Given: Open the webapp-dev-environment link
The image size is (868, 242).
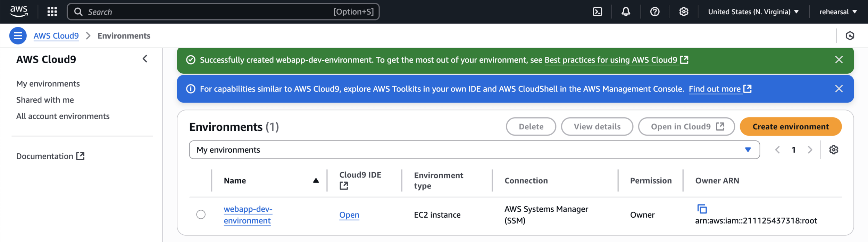Looking at the screenshot, I should click(248, 215).
